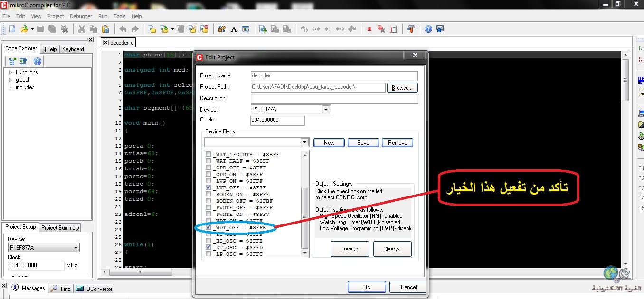Paste using the clipboard toolbar icon
This screenshot has height=299, width=644.
click(x=105, y=29)
